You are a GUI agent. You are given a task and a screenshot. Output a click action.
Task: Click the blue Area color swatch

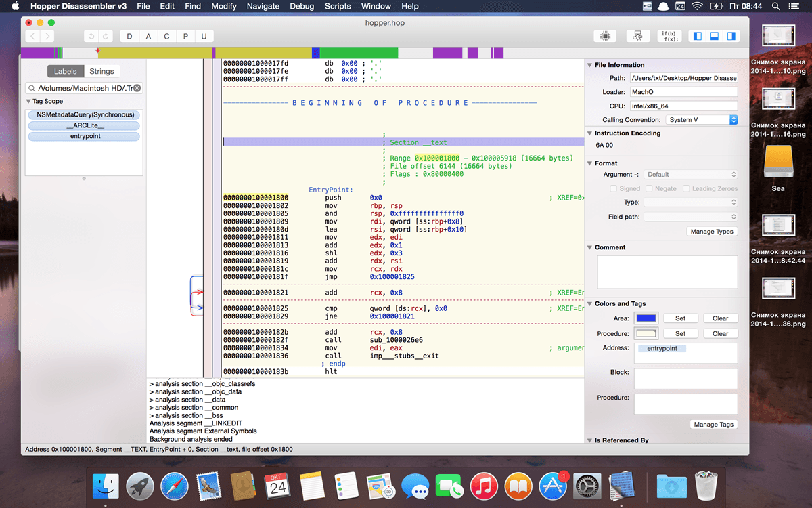coord(645,318)
